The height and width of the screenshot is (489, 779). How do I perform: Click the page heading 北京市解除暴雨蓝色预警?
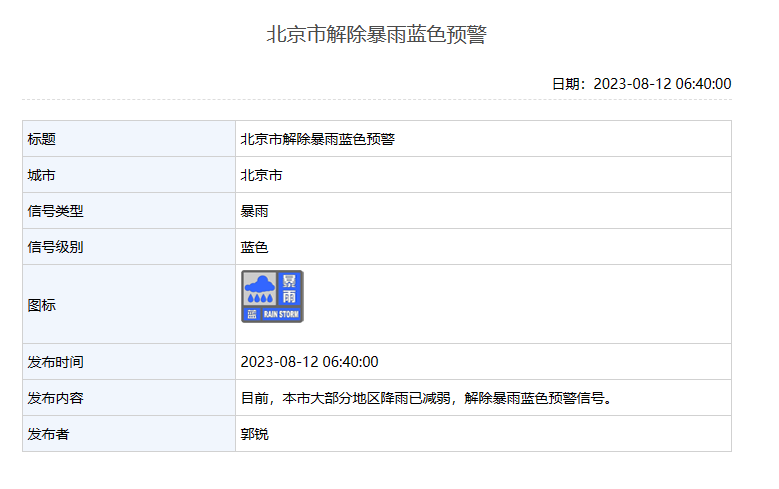(376, 35)
